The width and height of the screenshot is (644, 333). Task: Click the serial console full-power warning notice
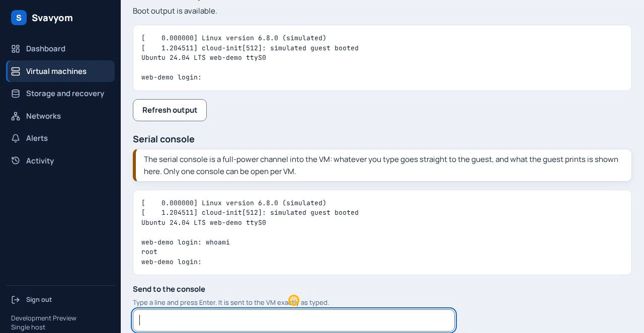(x=382, y=165)
